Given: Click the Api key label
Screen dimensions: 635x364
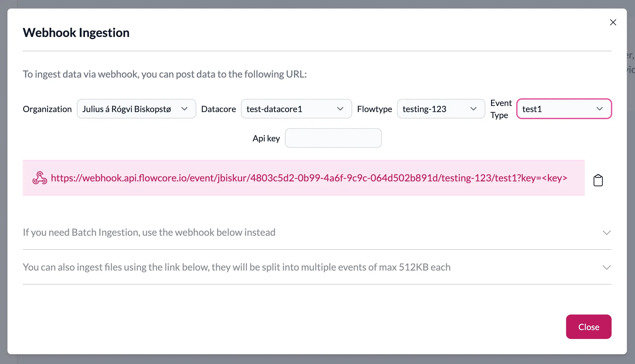Looking at the screenshot, I should (x=266, y=138).
